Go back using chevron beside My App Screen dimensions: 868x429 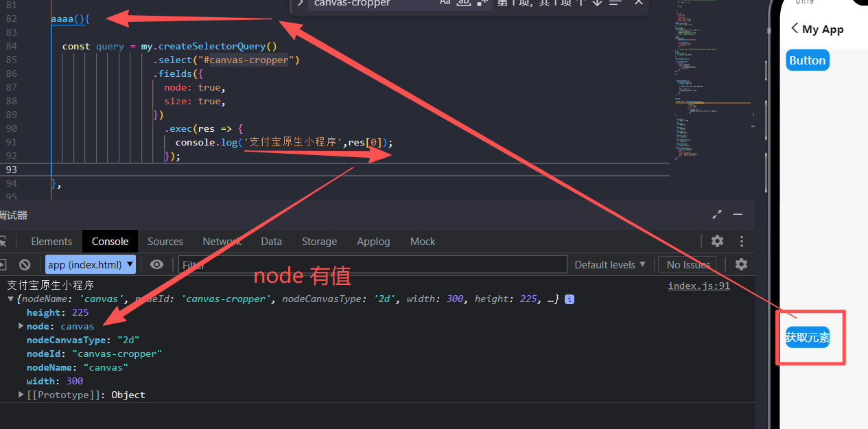click(795, 28)
